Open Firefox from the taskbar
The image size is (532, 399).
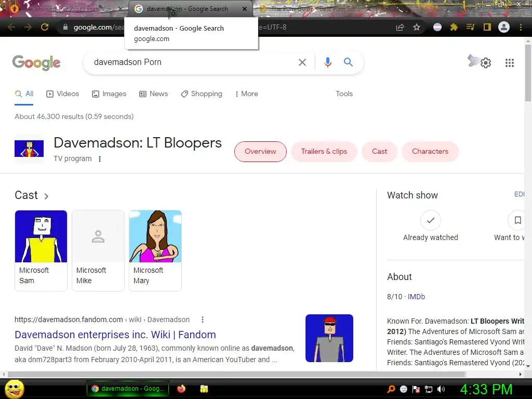(181, 389)
